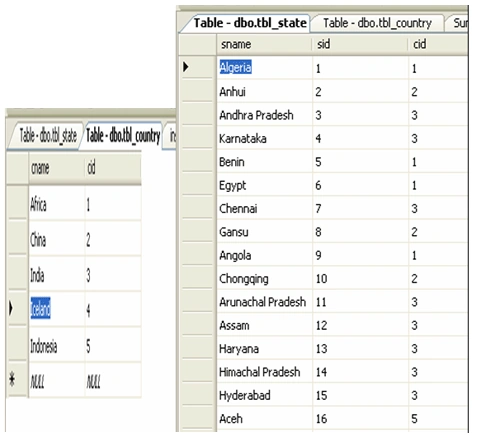
Task: Select the highlighted Iceland cell
Action: [x=56, y=309]
